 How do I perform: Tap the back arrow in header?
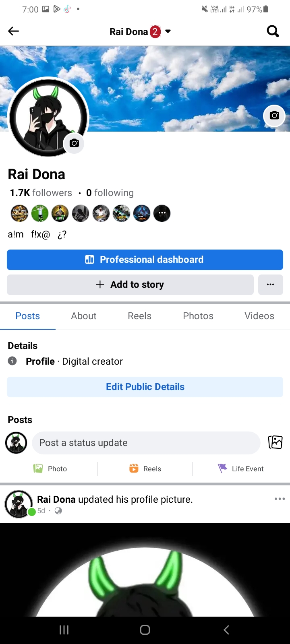tap(14, 31)
